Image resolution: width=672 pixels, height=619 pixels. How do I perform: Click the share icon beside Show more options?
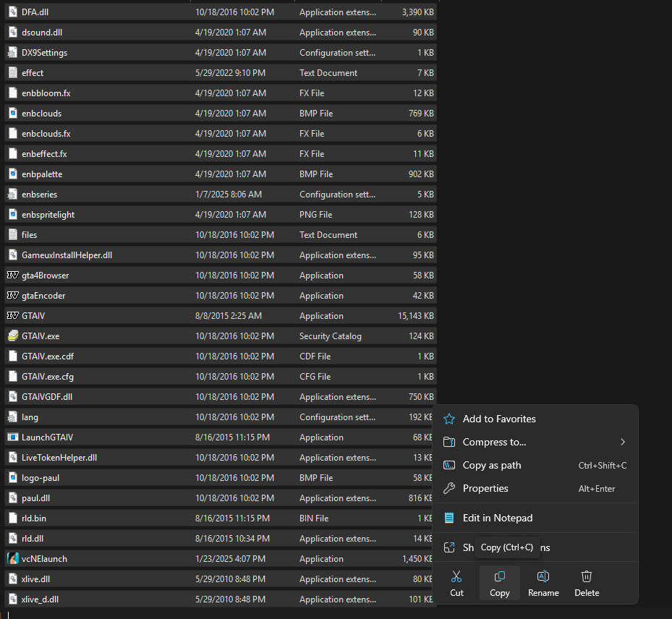coord(449,547)
